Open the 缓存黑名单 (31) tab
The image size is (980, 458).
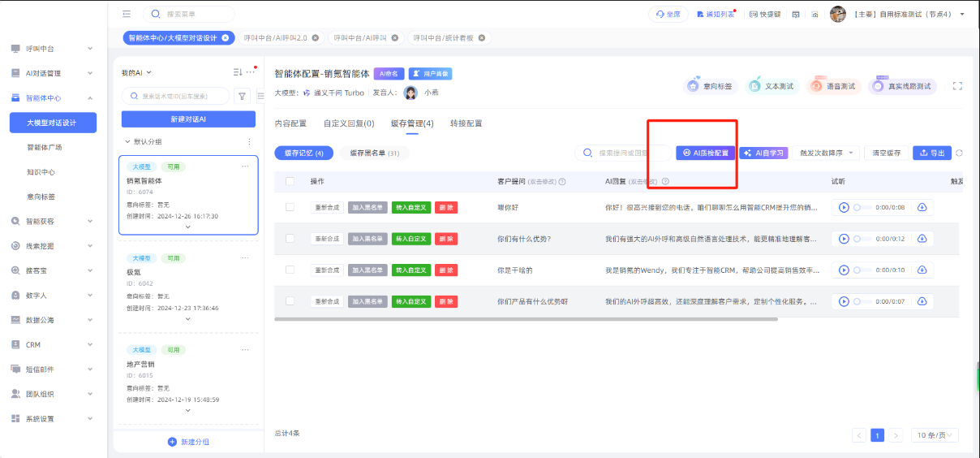[x=374, y=153]
